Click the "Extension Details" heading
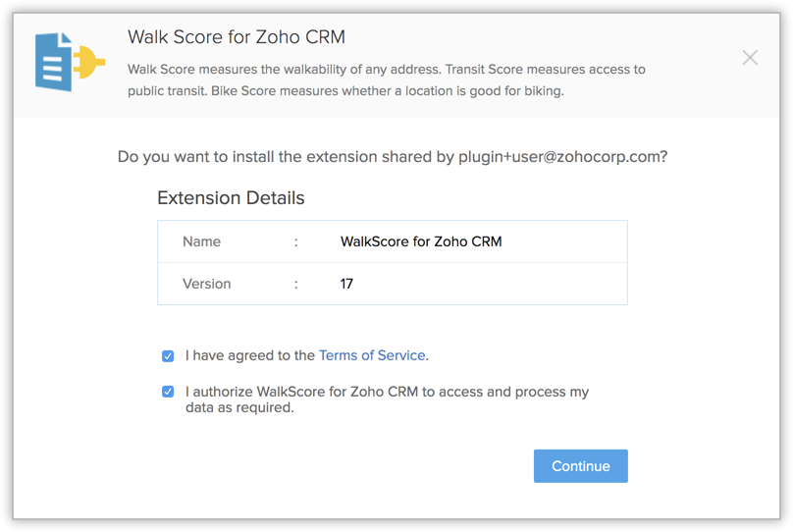 click(231, 198)
